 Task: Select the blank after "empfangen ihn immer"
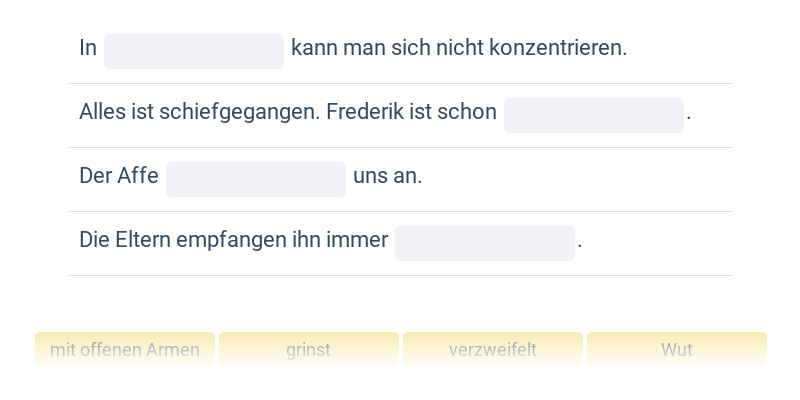coord(485,243)
